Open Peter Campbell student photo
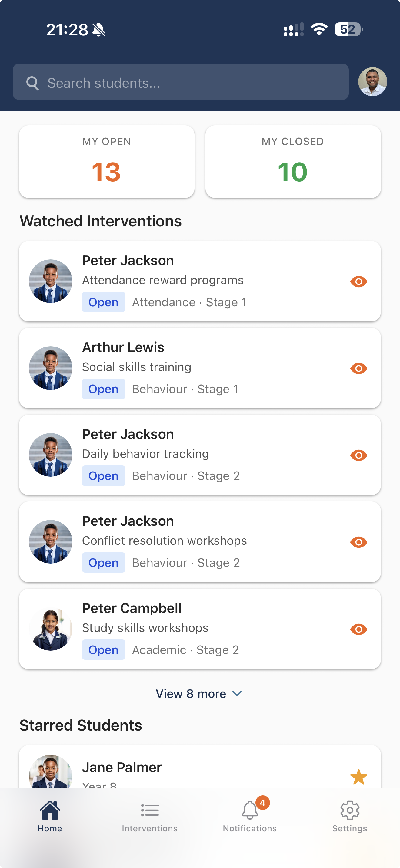The height and width of the screenshot is (868, 400). coord(51,629)
